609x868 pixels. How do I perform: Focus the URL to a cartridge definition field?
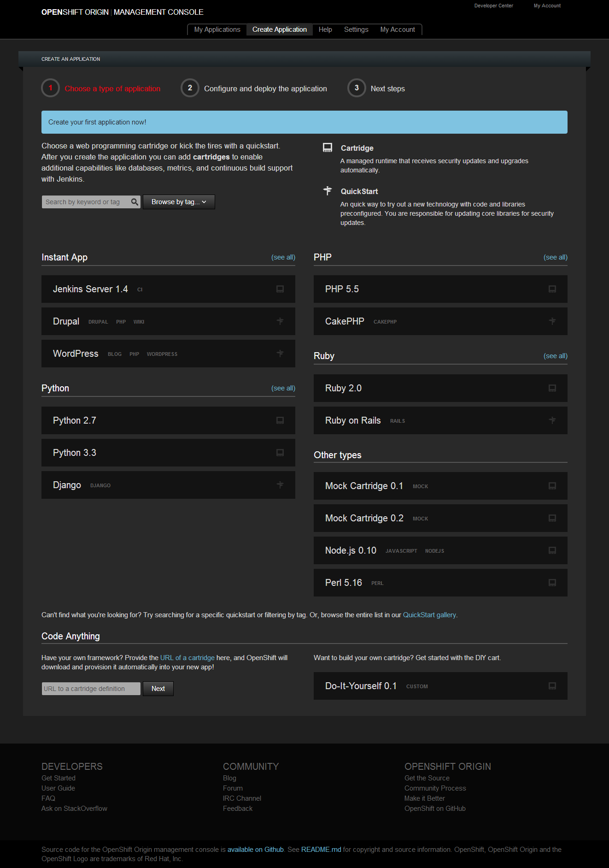point(91,689)
